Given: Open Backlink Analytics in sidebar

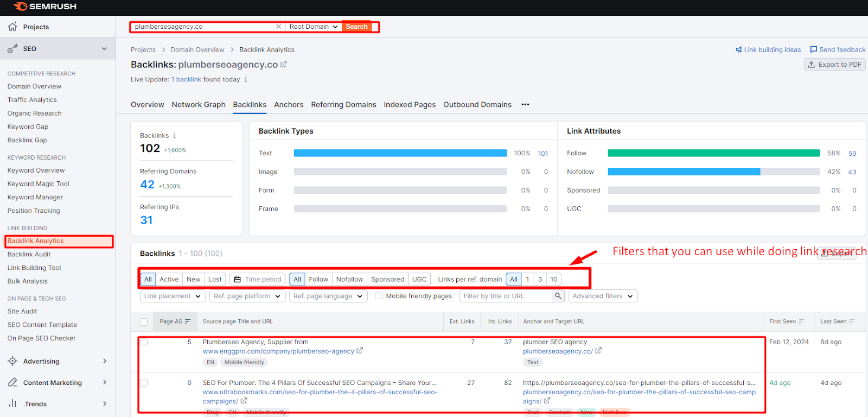Looking at the screenshot, I should (36, 241).
